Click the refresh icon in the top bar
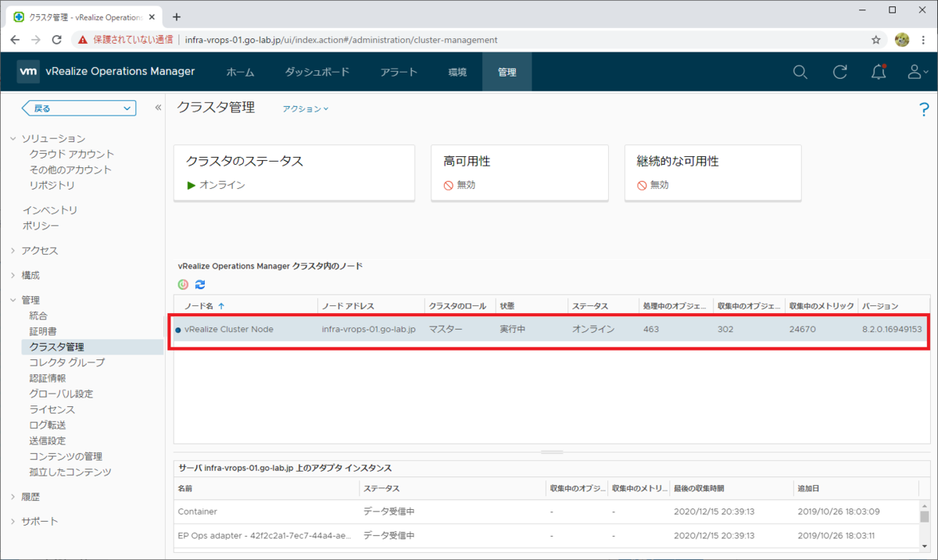The image size is (938, 560). (x=839, y=71)
